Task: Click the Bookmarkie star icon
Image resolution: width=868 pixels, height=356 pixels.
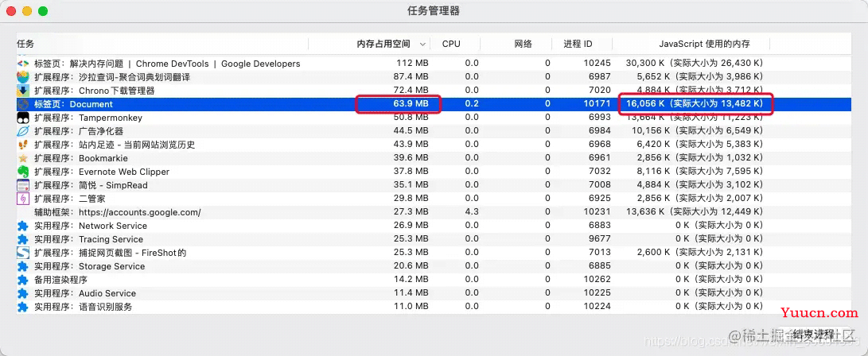Action: pos(23,158)
